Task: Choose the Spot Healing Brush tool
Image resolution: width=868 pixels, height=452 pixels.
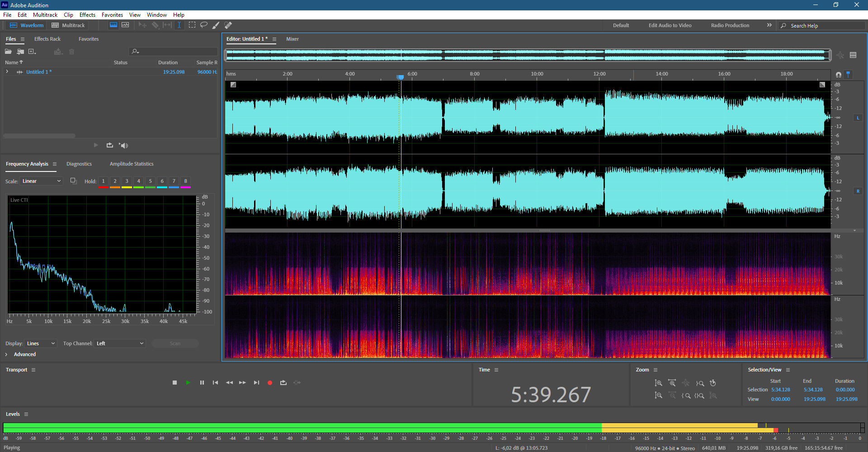Action: click(228, 25)
